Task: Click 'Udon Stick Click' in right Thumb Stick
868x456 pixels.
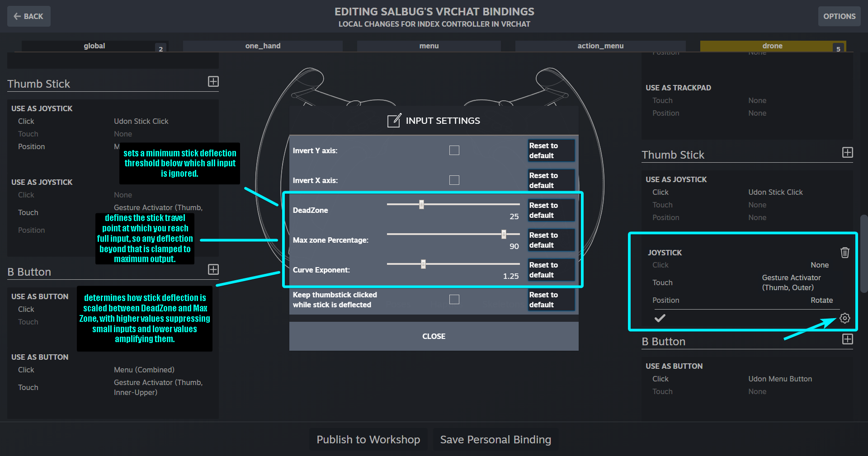Action: (x=775, y=192)
